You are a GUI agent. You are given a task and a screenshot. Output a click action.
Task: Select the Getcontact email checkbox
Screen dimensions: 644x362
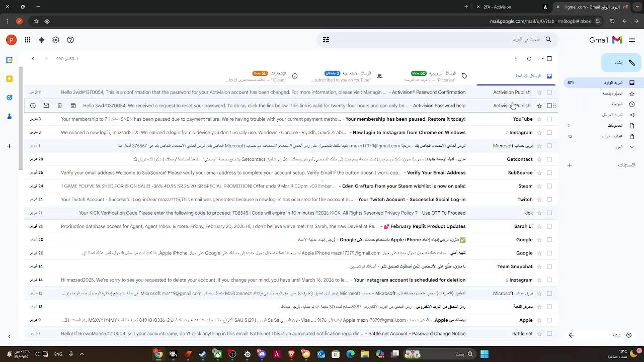(549, 159)
